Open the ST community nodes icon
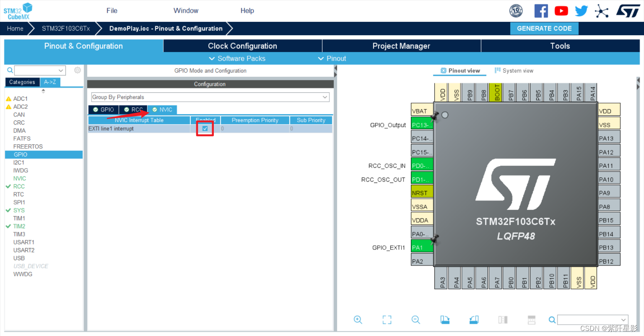Image resolution: width=644 pixels, height=336 pixels. (602, 11)
